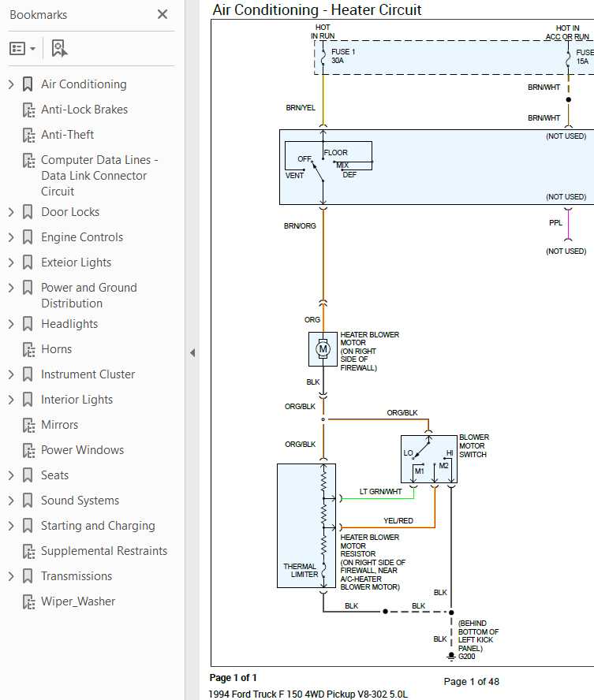Expand the Engine Controls bookmark
Image resolution: width=594 pixels, height=700 pixels.
[x=11, y=237]
